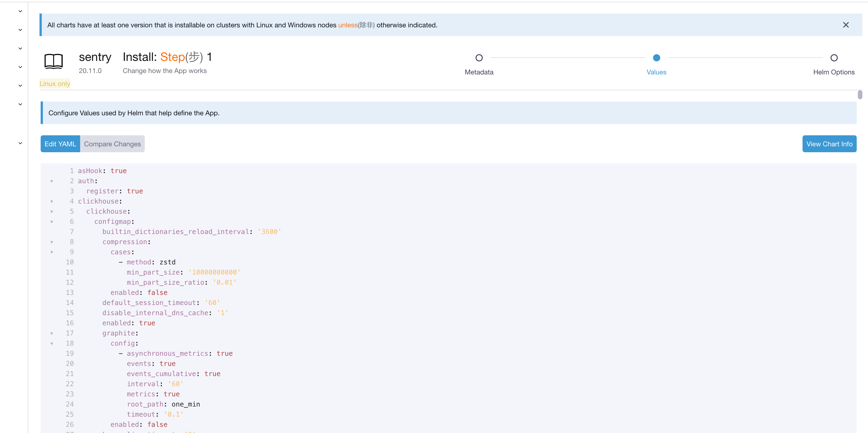868x433 pixels.
Task: Click timeout: '0.1' line
Action: [155, 414]
